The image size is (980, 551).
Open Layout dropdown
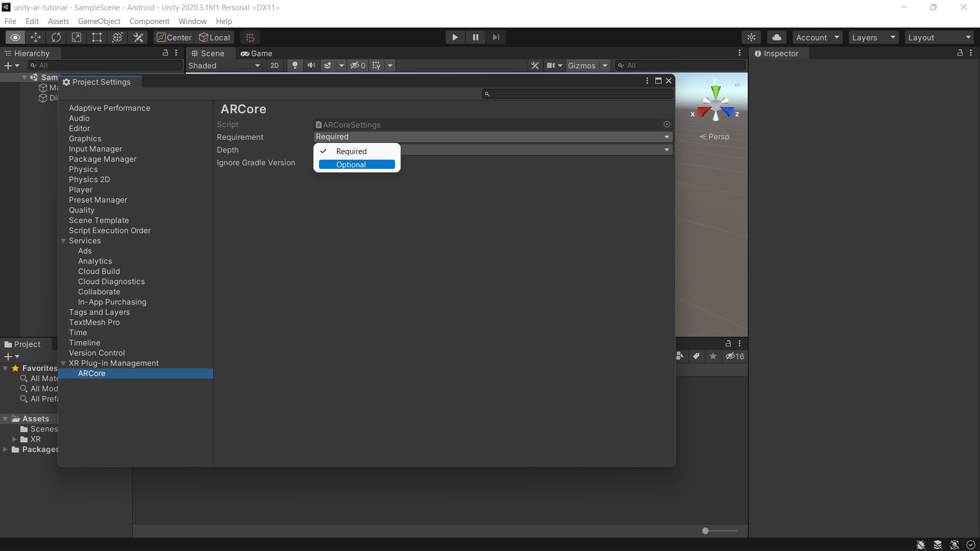939,37
